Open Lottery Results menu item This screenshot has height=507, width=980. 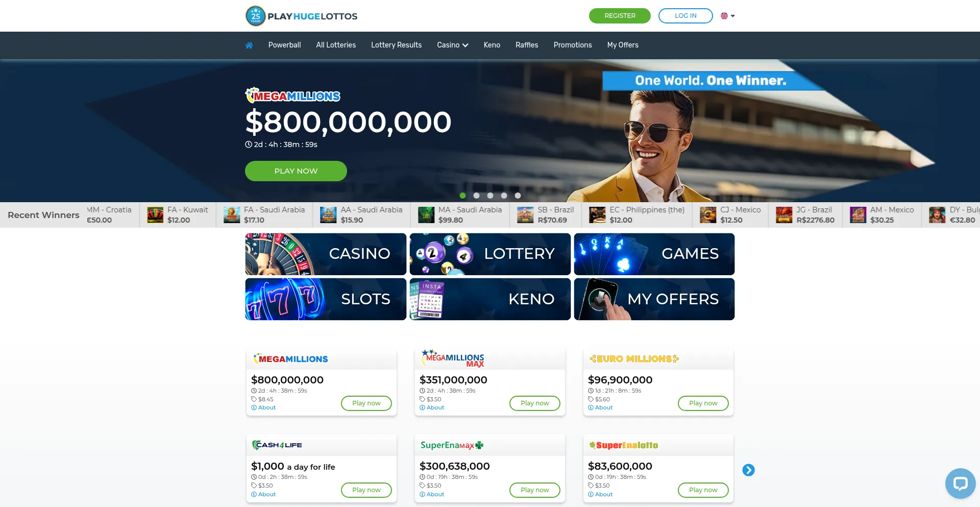[x=396, y=45]
